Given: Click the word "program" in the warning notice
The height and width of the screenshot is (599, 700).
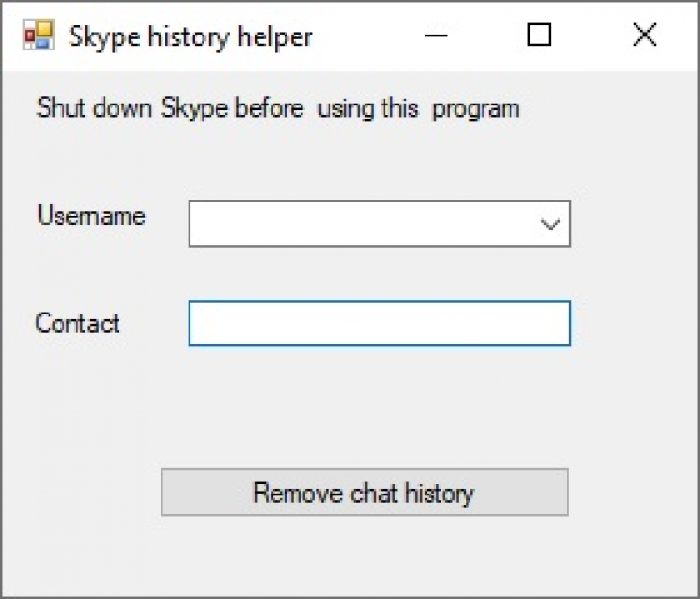Looking at the screenshot, I should click(x=476, y=108).
